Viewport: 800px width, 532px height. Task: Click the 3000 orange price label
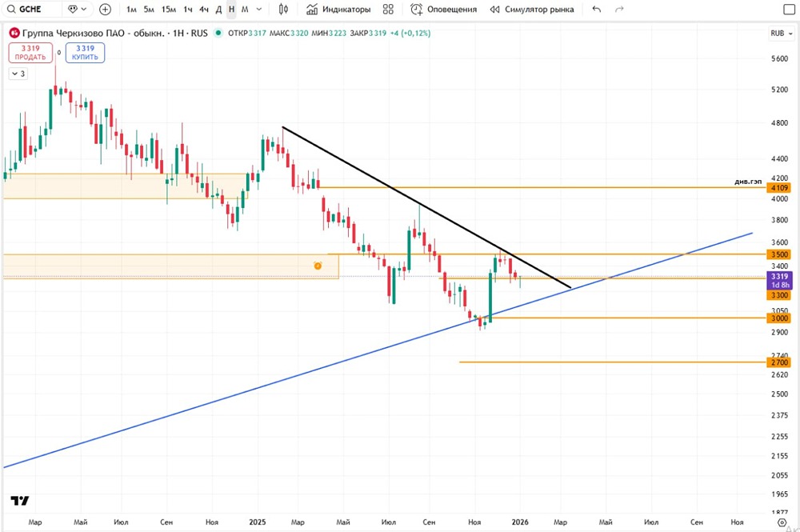coord(779,318)
